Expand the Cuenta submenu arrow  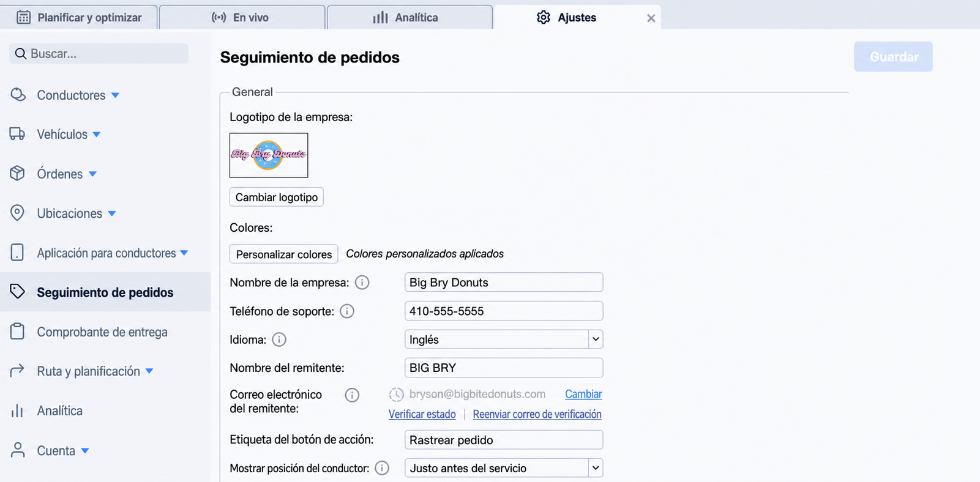85,451
